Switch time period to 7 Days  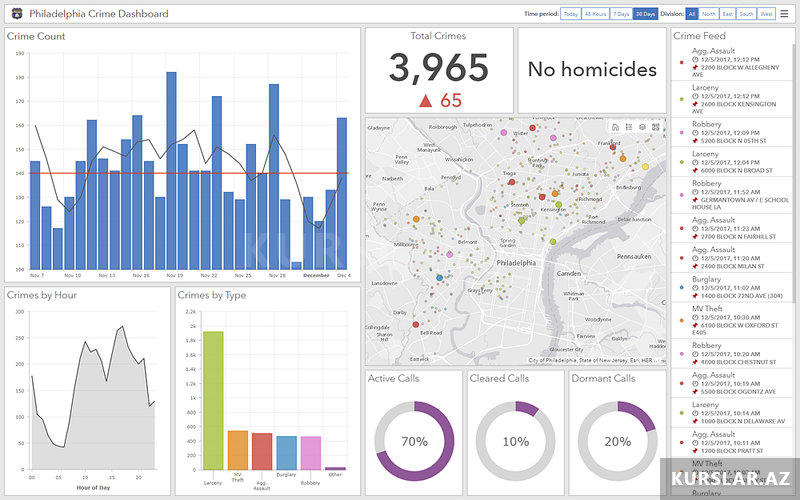pyautogui.click(x=621, y=14)
